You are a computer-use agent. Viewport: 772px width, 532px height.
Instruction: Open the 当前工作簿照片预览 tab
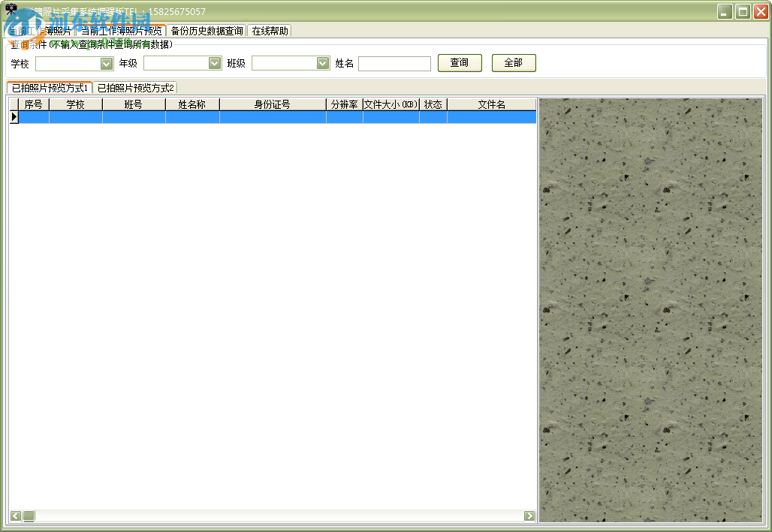tap(121, 31)
